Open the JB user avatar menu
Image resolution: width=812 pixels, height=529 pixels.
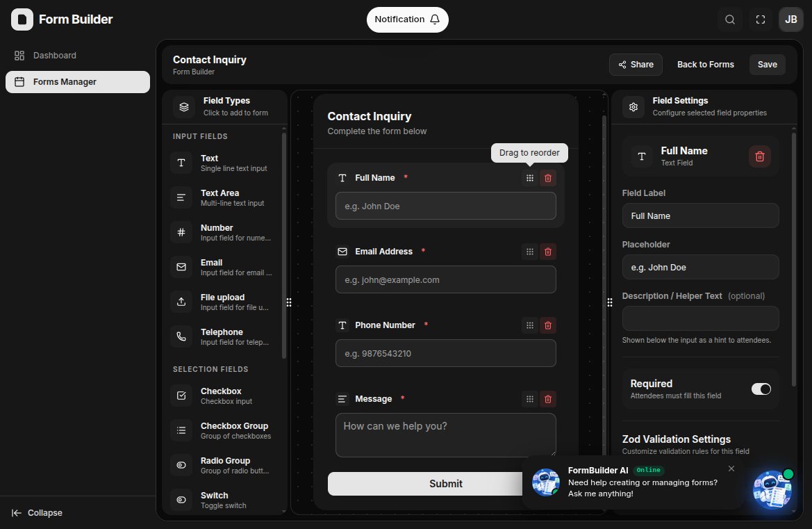[790, 19]
